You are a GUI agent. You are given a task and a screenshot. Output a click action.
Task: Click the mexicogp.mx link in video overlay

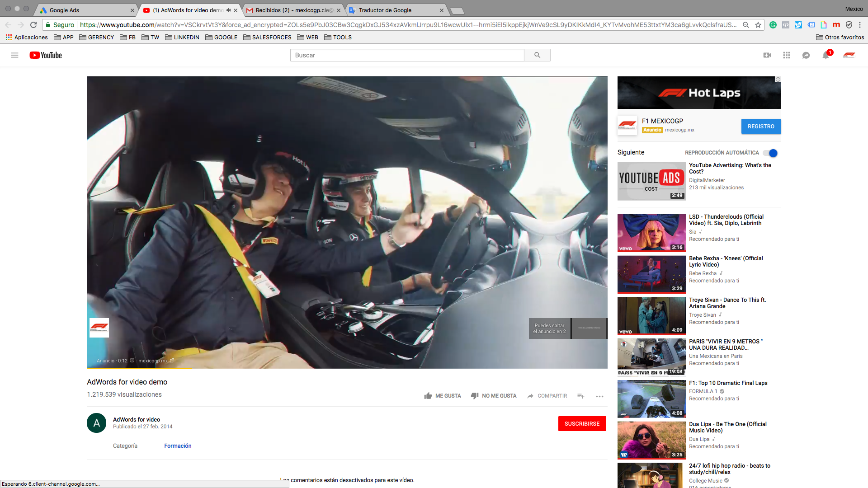point(156,361)
